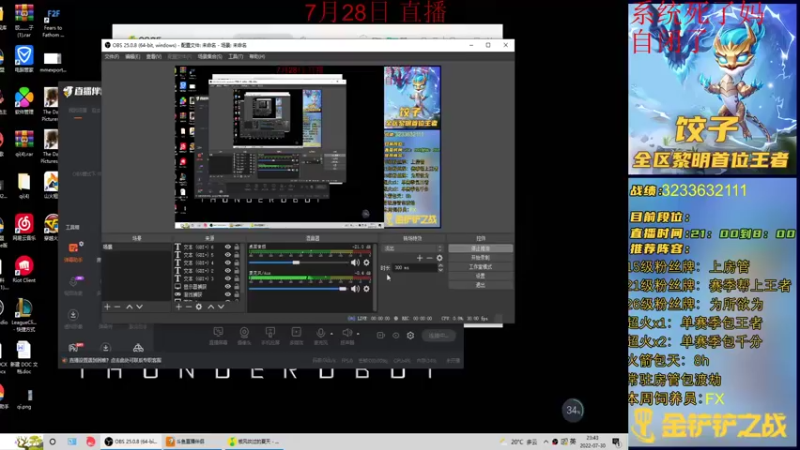This screenshot has width=800, height=450.
Task: Open the scene transition type dropdown
Action: [x=413, y=248]
